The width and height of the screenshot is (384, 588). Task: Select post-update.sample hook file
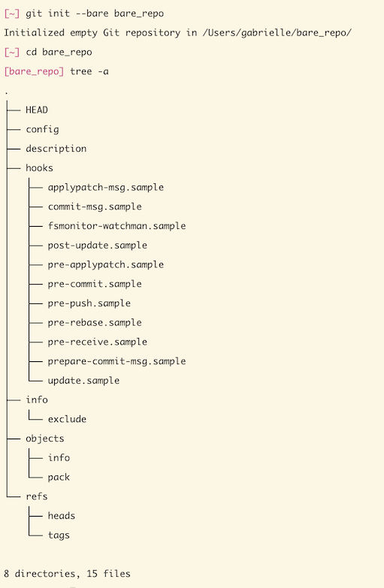(98, 246)
